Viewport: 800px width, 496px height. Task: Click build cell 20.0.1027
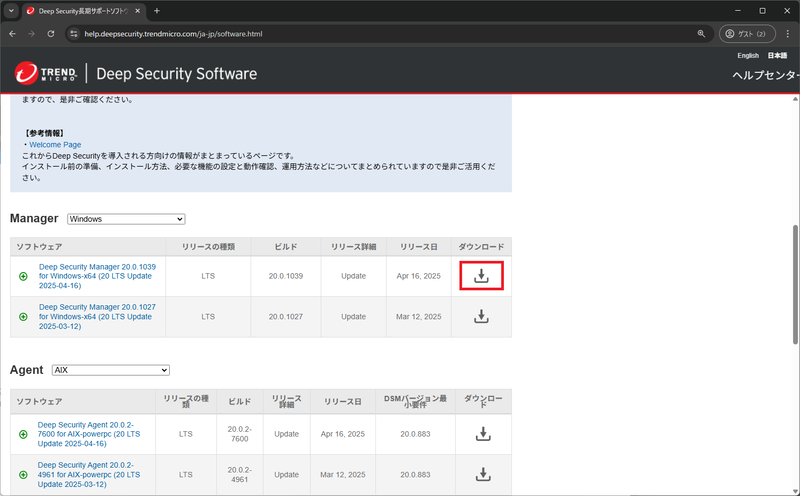point(286,317)
